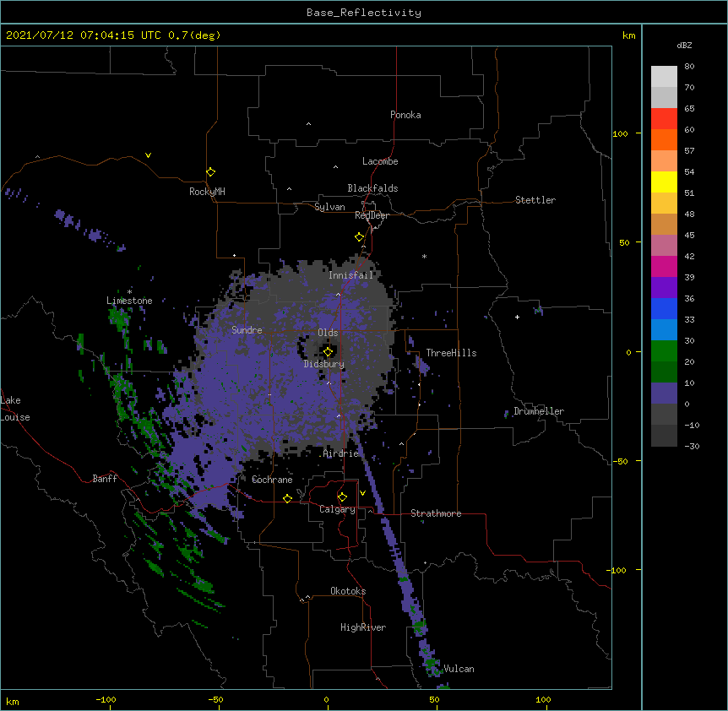Viewport: 728px width, 711px height.
Task: Select the Innisfail label
Action: pyautogui.click(x=351, y=275)
